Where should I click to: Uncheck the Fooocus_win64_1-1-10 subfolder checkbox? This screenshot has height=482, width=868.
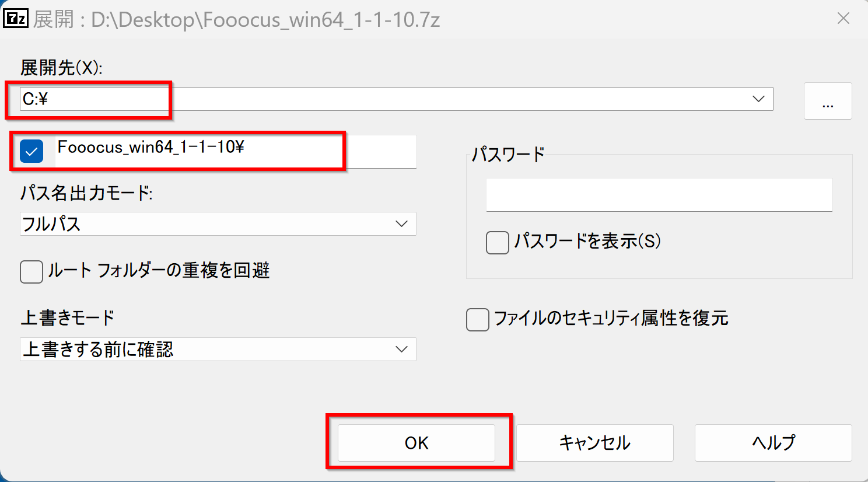(x=32, y=151)
